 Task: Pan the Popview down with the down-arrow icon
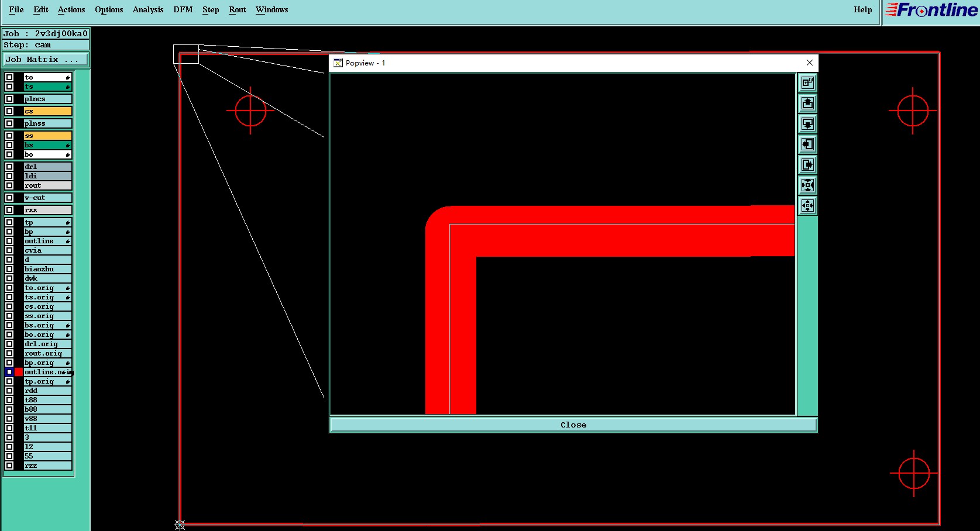(x=807, y=124)
